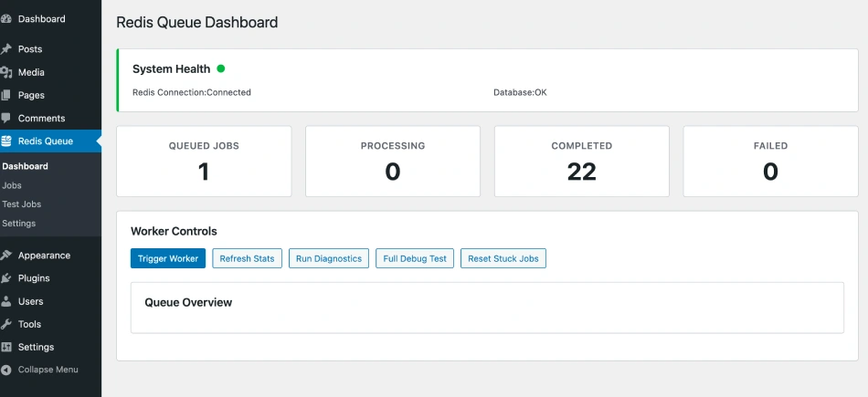Image resolution: width=868 pixels, height=397 pixels.
Task: Click the Run Diagnostics button
Action: 329,258
